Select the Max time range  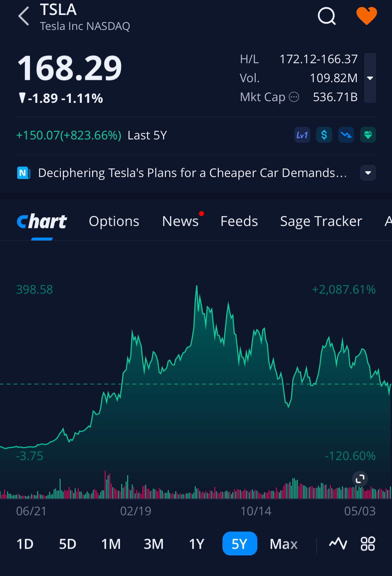pyautogui.click(x=284, y=544)
